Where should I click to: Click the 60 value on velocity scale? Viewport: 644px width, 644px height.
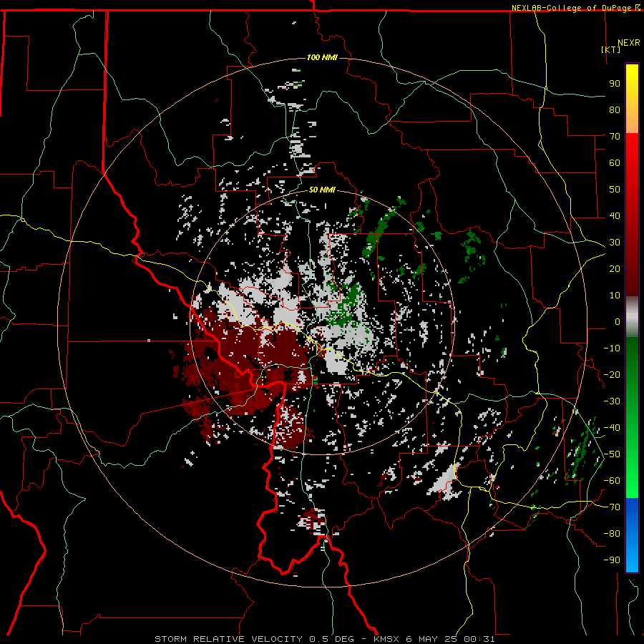pyautogui.click(x=615, y=163)
